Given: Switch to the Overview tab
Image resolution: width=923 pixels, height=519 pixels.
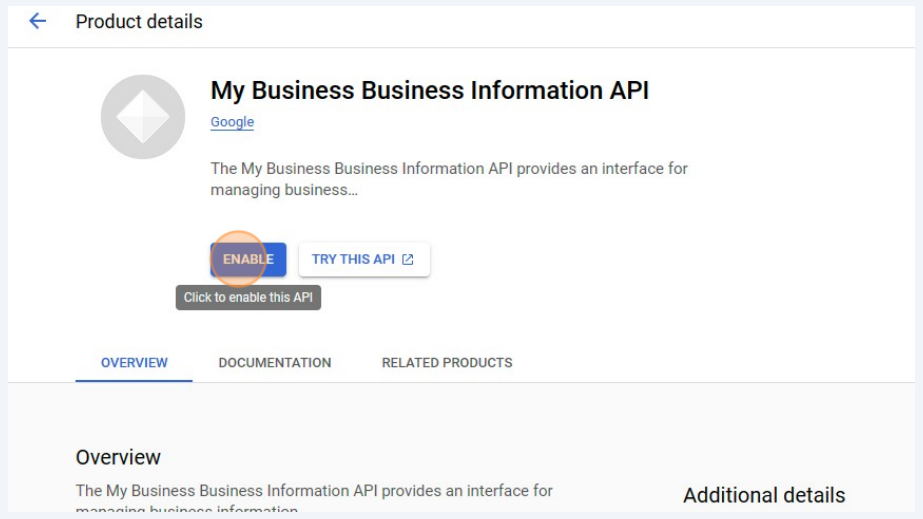Looking at the screenshot, I should (134, 362).
